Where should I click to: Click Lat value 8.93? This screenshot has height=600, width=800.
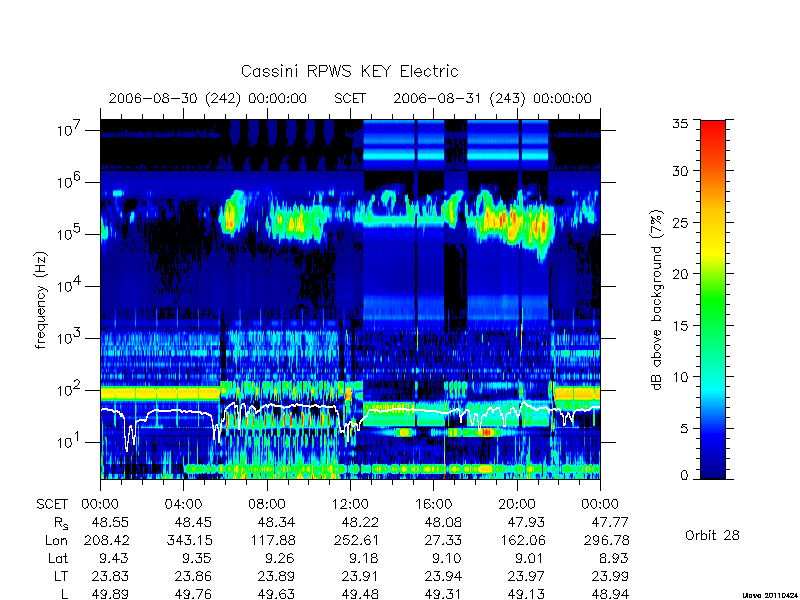614,558
